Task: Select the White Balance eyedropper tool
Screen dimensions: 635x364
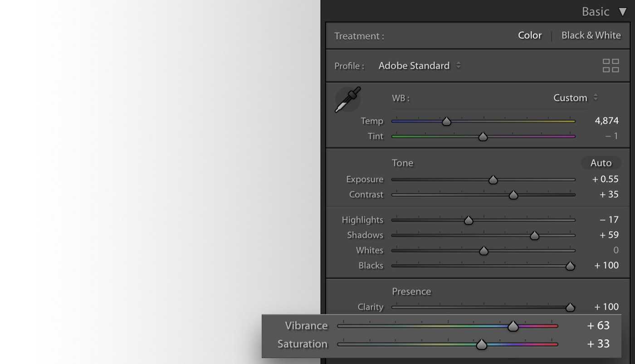Action: [x=347, y=99]
